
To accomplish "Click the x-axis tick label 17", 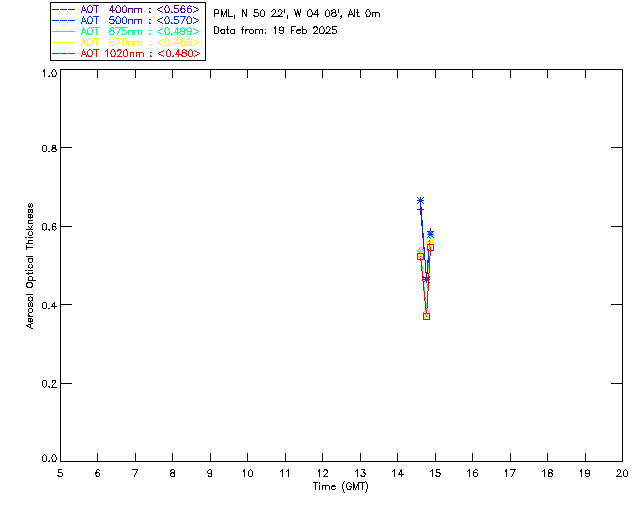I will tap(510, 473).
